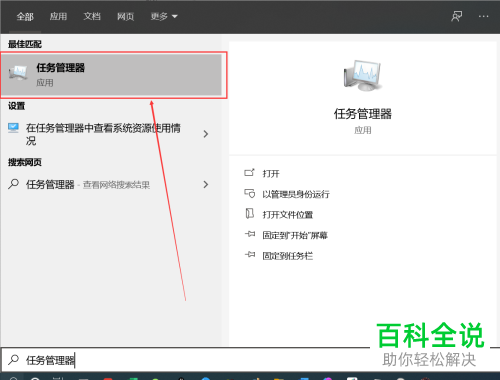Choose 固定到"开始"屏幕
Screen dimensions: 500x380
295,236
